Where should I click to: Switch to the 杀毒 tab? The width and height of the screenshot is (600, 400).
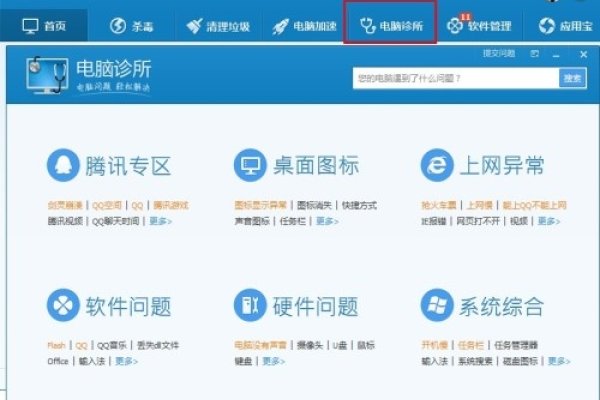pyautogui.click(x=131, y=26)
